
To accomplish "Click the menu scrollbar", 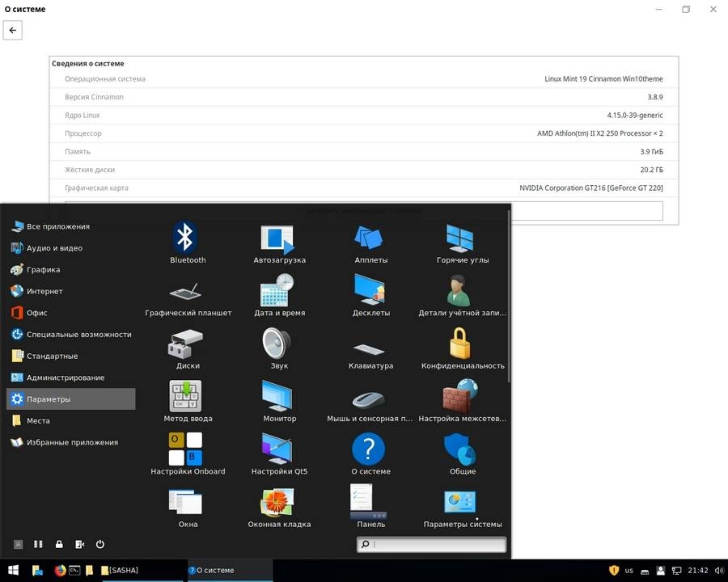I will coord(509,296).
